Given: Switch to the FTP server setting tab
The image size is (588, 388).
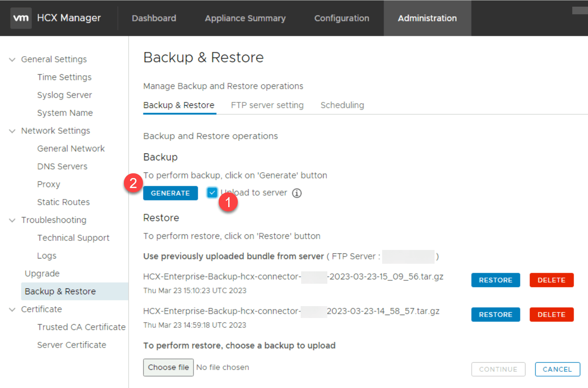Looking at the screenshot, I should click(x=267, y=105).
